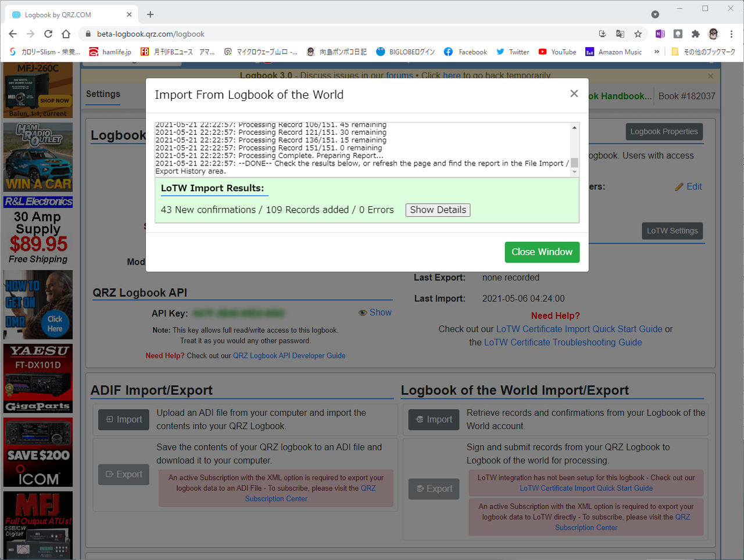Open the YouTube bookmark
This screenshot has height=560, width=744.
[x=557, y=52]
